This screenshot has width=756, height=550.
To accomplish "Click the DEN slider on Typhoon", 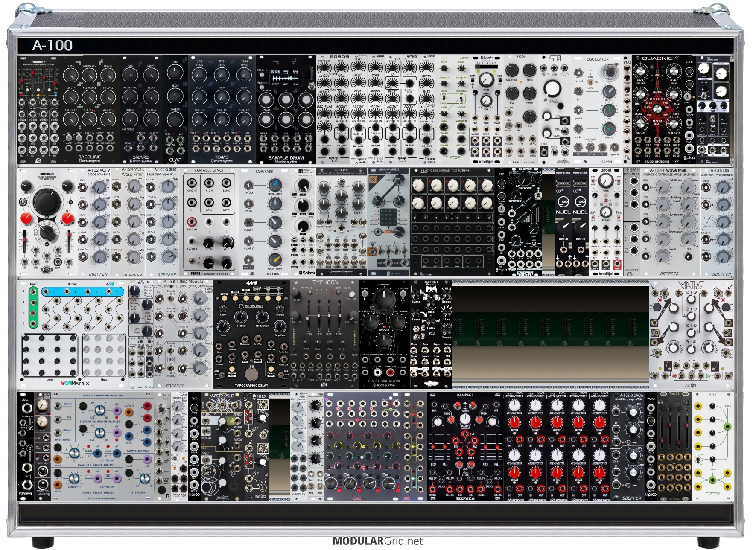I will (x=318, y=316).
